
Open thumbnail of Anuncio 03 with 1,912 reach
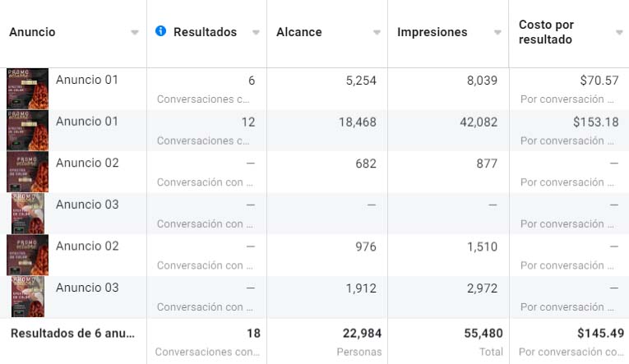(x=27, y=297)
